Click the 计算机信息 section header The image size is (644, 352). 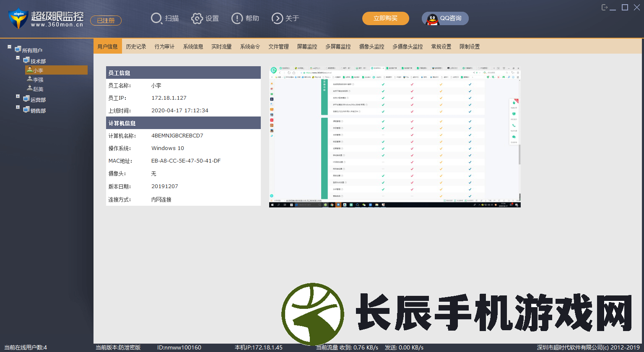(x=183, y=123)
